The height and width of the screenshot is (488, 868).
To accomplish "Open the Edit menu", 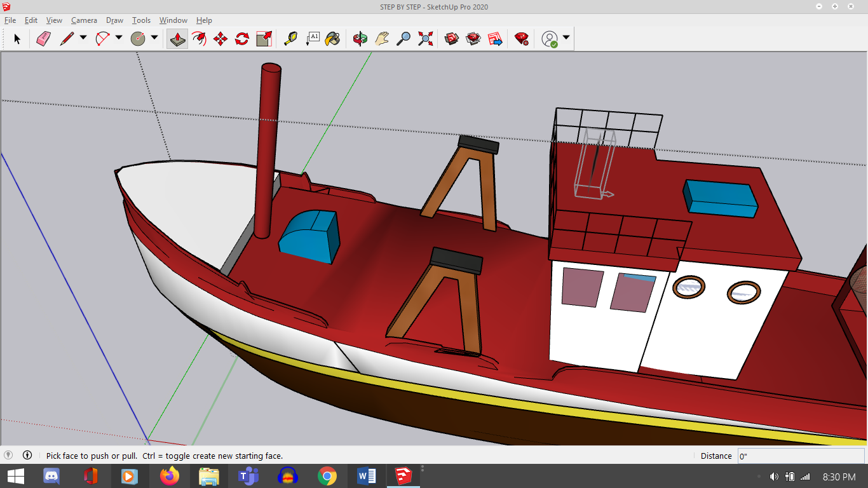I will click(x=31, y=20).
